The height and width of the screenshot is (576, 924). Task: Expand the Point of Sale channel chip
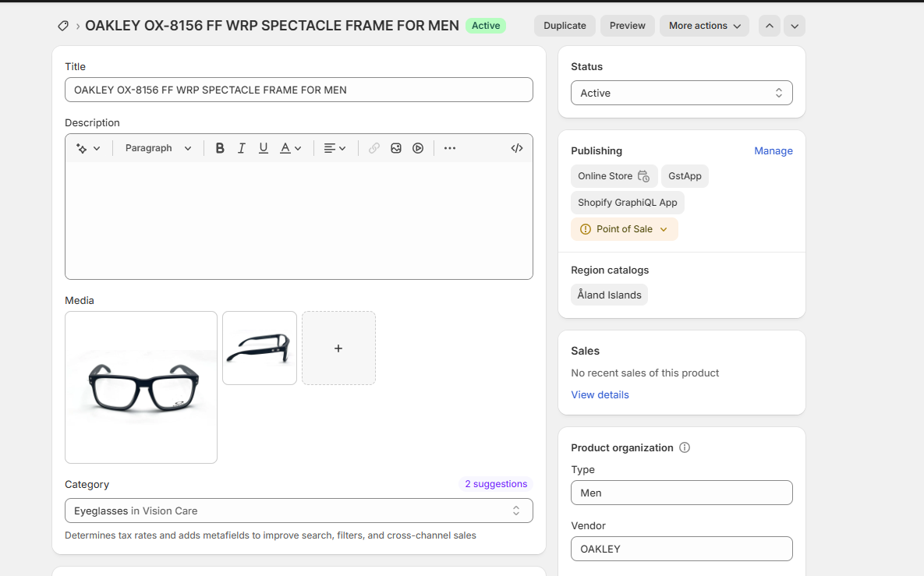[x=625, y=229]
